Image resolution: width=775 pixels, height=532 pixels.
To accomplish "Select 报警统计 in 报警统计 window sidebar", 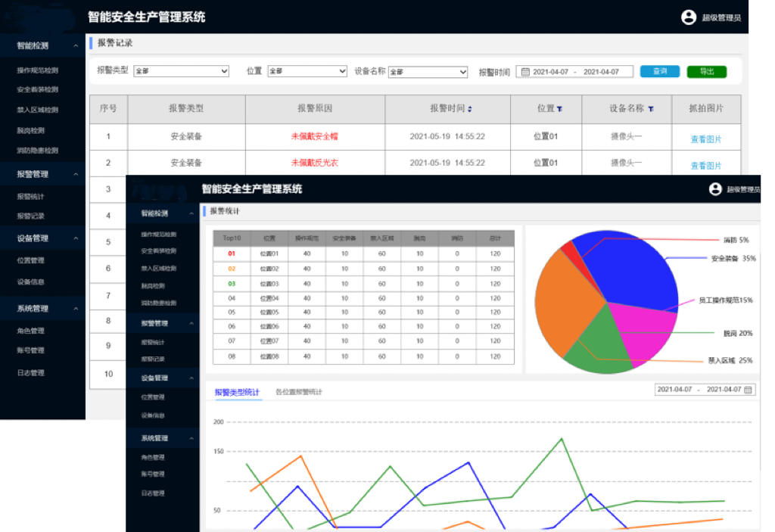I will (x=153, y=342).
